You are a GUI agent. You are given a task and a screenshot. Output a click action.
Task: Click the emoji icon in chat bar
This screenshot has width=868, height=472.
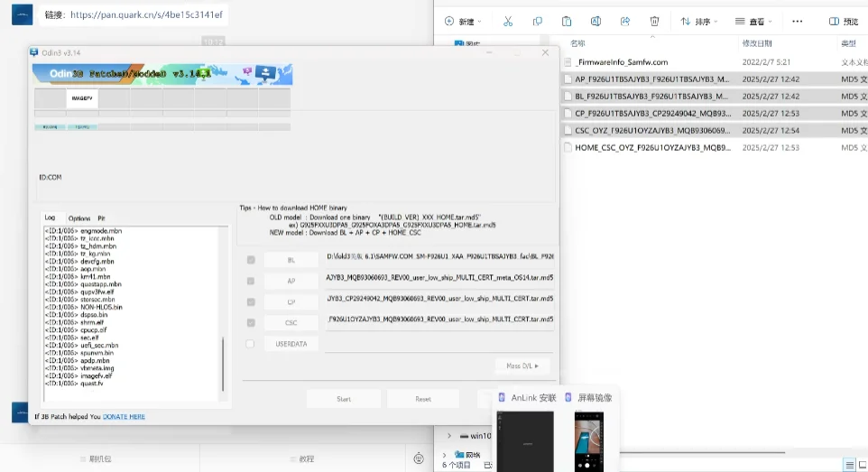pos(419,458)
